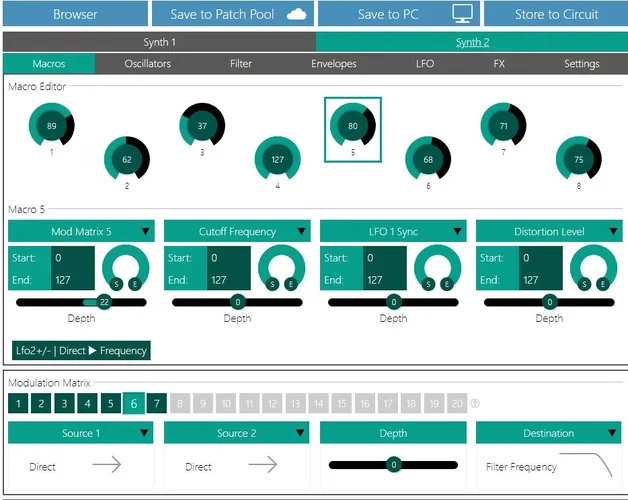Screen dimensions: 628x500
Task: Open the Distortion Level destination dropdown
Action: (549, 231)
